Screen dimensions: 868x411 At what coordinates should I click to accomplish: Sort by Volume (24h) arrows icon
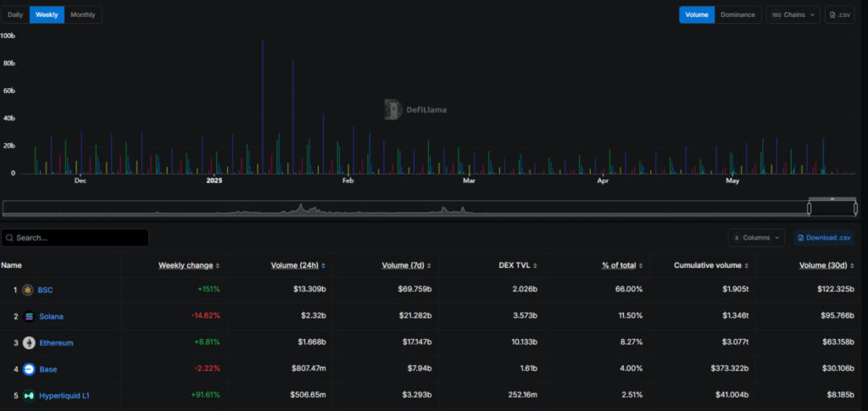tap(323, 265)
